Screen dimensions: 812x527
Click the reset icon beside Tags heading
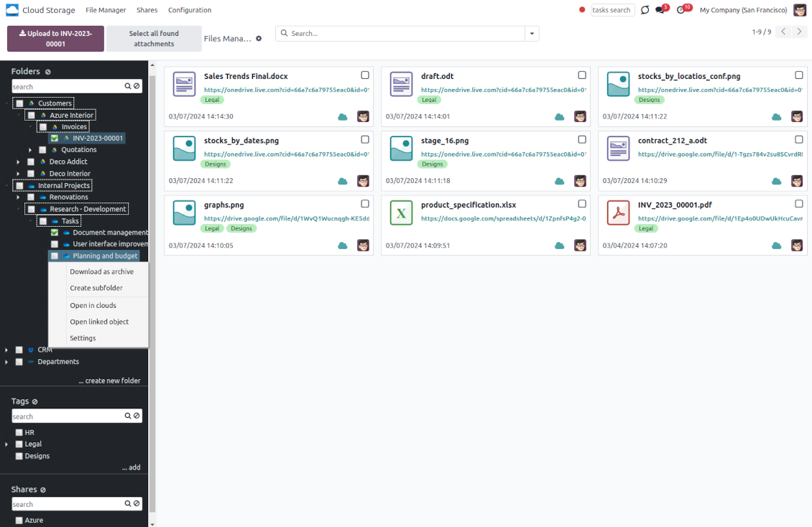[34, 401]
